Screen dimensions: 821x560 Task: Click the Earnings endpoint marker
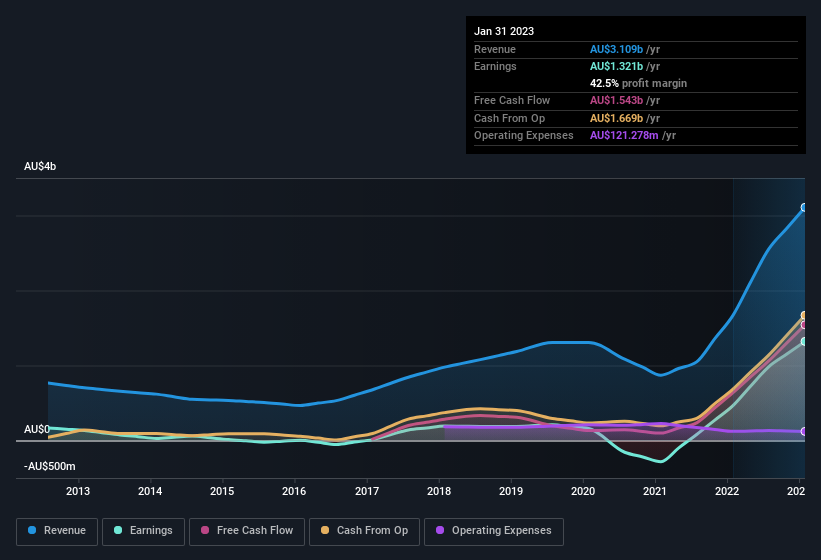[804, 342]
